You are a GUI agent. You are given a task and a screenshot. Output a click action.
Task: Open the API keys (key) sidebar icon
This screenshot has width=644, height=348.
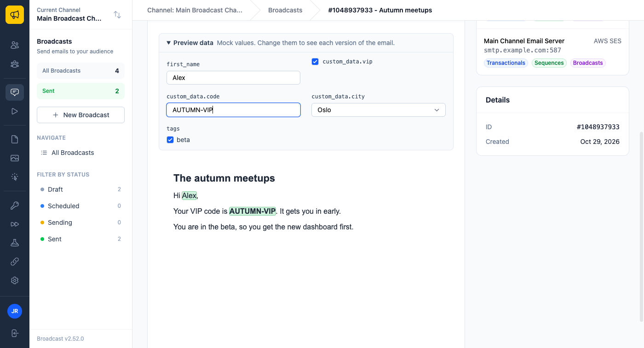pyautogui.click(x=15, y=205)
